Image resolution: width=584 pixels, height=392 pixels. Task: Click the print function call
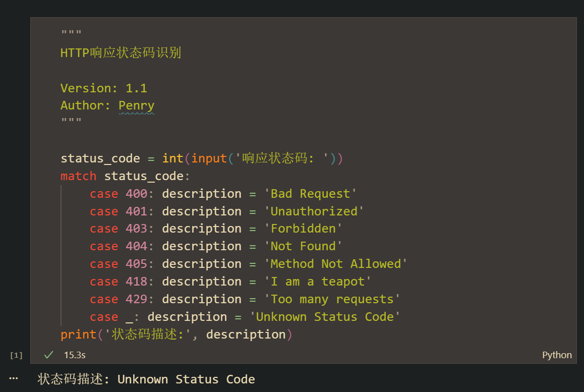pos(78,334)
